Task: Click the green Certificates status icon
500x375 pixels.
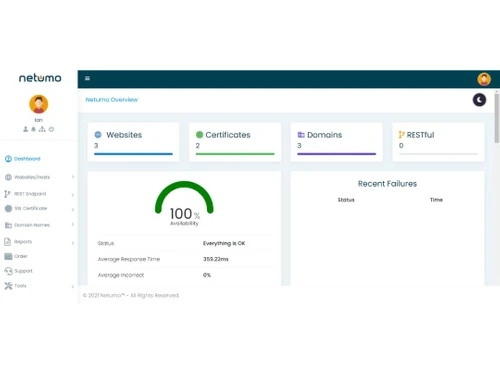Action: coord(199,135)
